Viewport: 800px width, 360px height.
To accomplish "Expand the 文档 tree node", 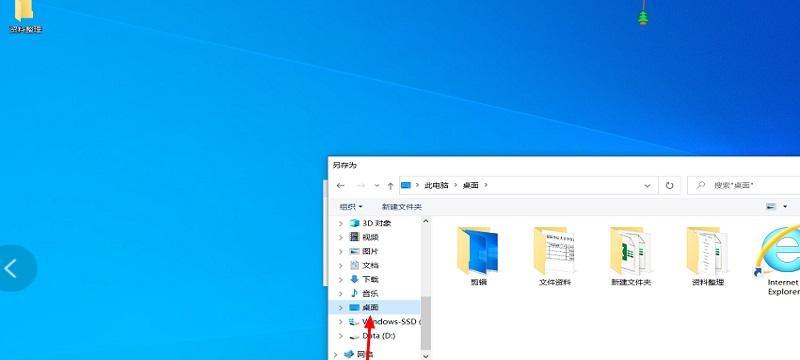I will click(341, 265).
